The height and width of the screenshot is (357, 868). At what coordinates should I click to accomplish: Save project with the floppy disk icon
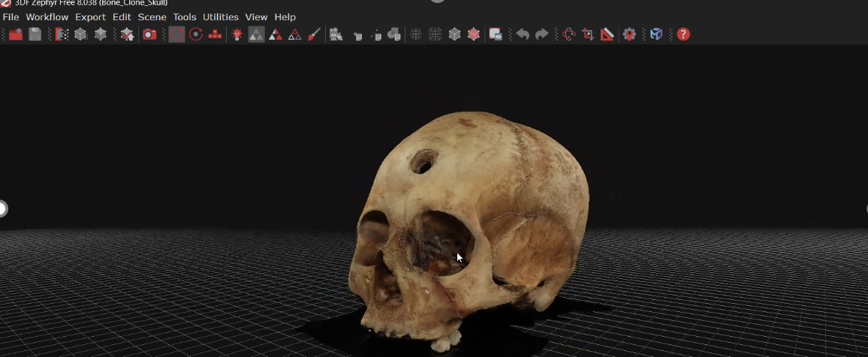pos(35,34)
